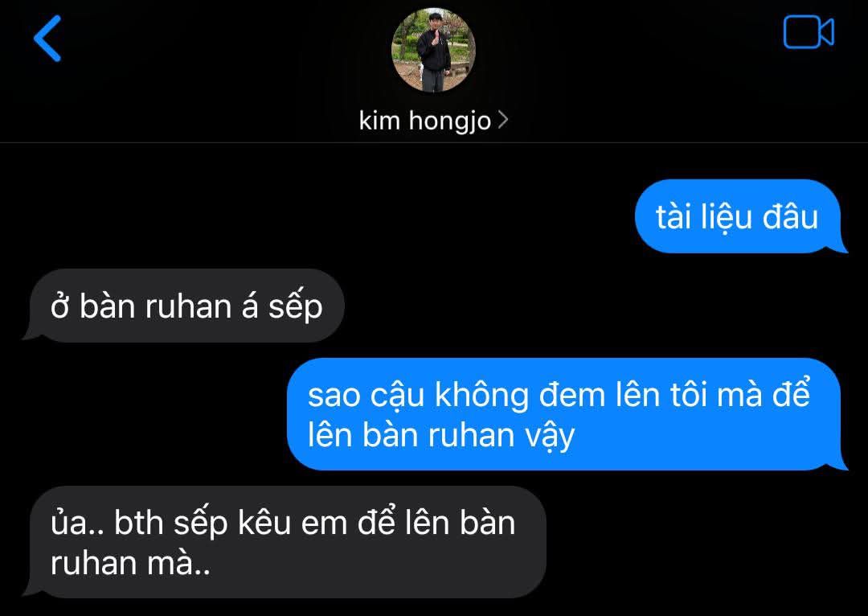
Task: Click the word "liệu" in the first bubble
Action: click(x=727, y=217)
